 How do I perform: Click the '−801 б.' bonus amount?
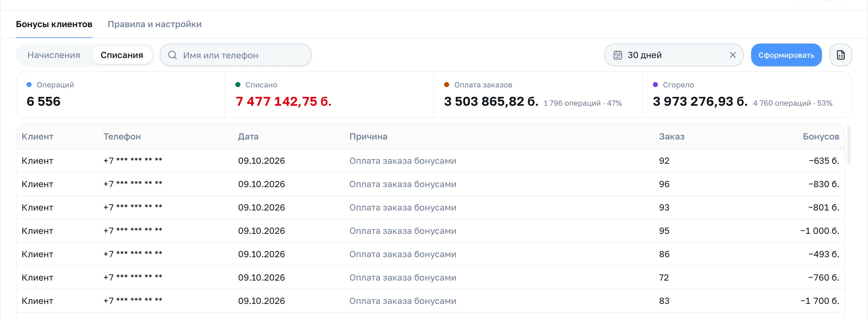pos(824,208)
